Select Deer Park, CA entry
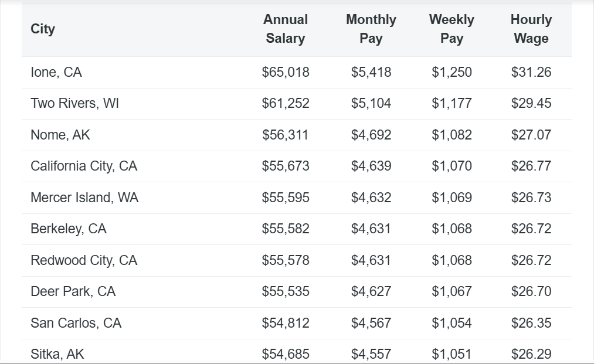 [x=73, y=291]
